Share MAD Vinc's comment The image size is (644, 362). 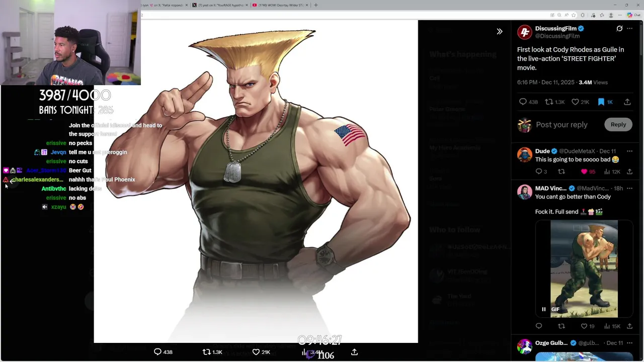[629, 326]
